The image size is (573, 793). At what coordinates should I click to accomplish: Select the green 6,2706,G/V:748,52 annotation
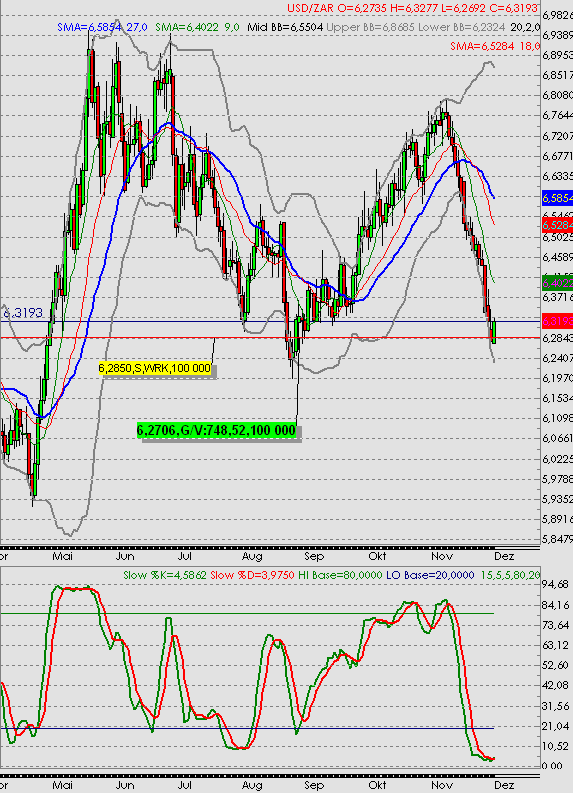pyautogui.click(x=216, y=430)
